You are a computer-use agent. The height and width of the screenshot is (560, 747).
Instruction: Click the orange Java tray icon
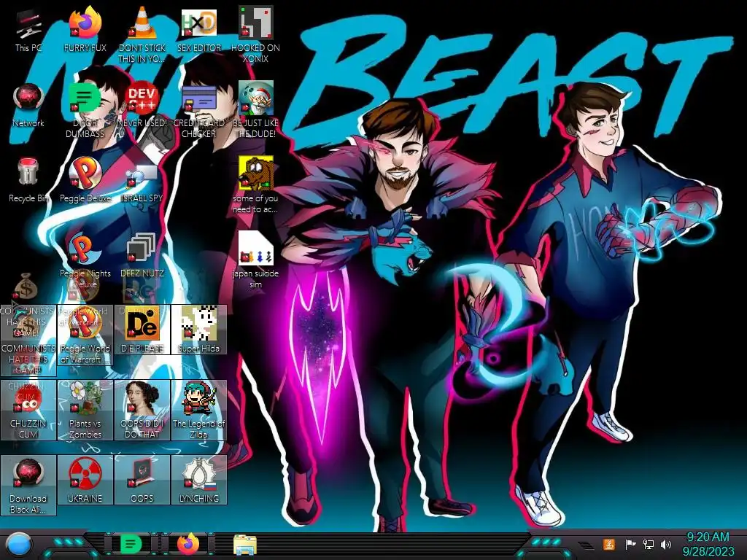(608, 544)
